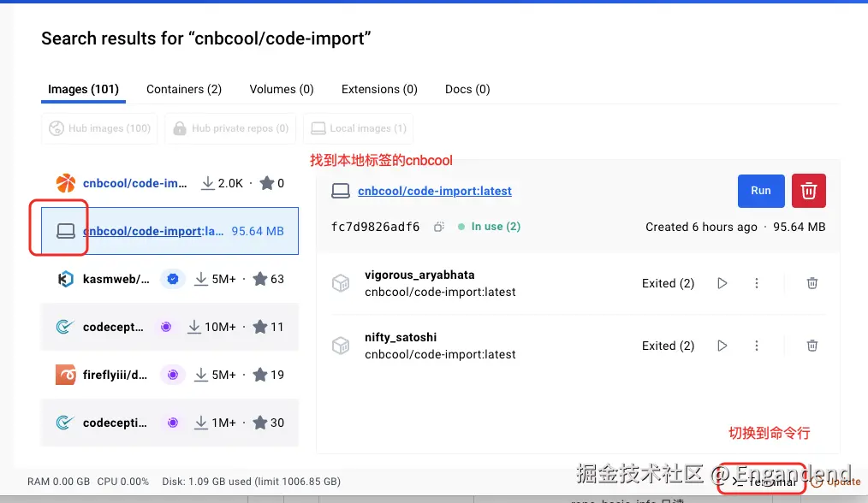The width and height of the screenshot is (868, 503).
Task: Click sponsored OSS badge on codecept... 10M+ row
Action: point(166,327)
